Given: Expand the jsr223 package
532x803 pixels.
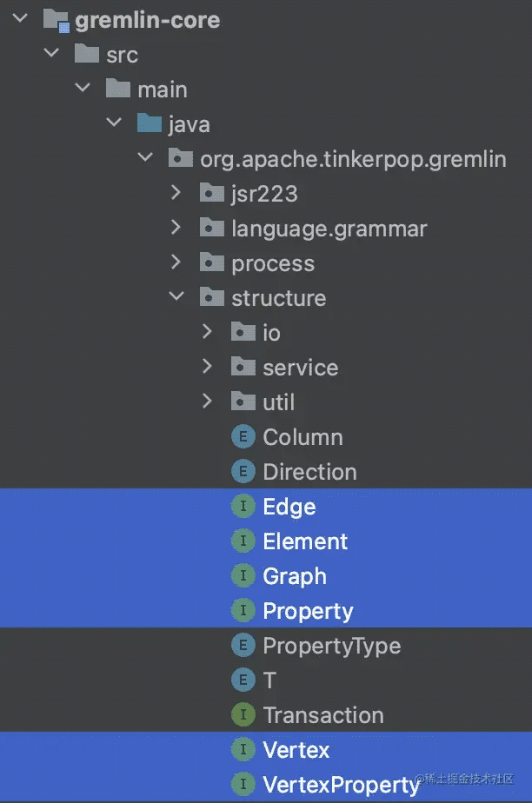Looking at the screenshot, I should point(176,193).
